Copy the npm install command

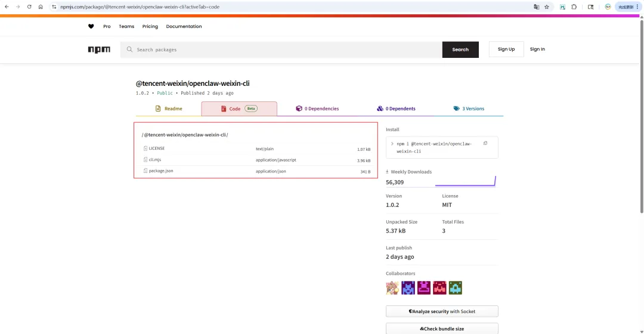485,143
